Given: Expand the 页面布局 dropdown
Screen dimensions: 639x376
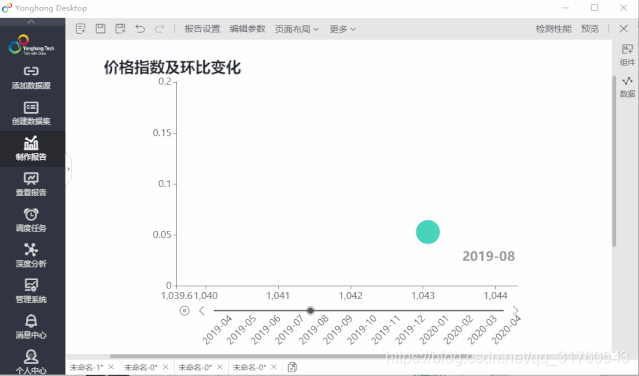Looking at the screenshot, I should click(297, 29).
